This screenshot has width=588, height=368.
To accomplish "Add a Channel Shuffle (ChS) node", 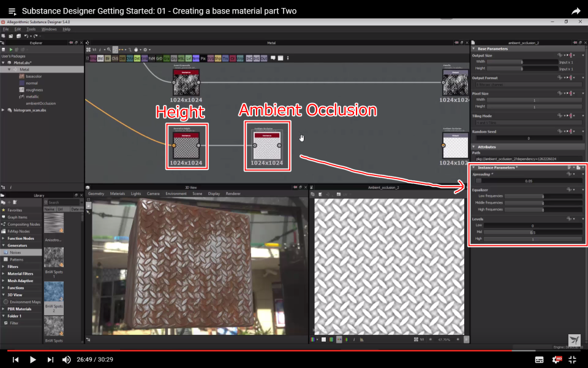I will tap(115, 58).
